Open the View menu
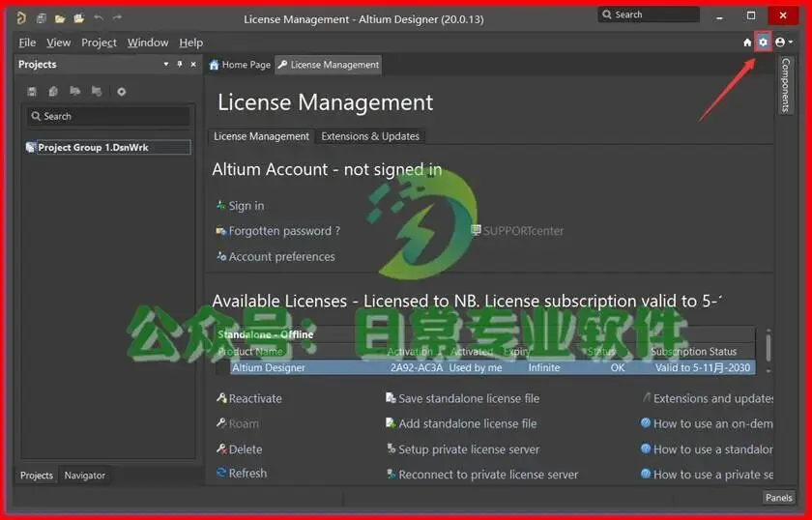 point(58,43)
